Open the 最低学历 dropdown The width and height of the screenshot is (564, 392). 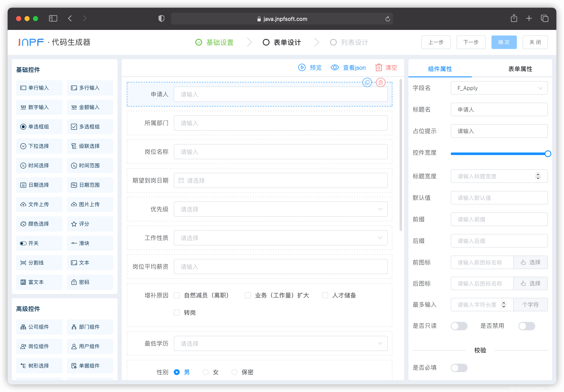(281, 343)
